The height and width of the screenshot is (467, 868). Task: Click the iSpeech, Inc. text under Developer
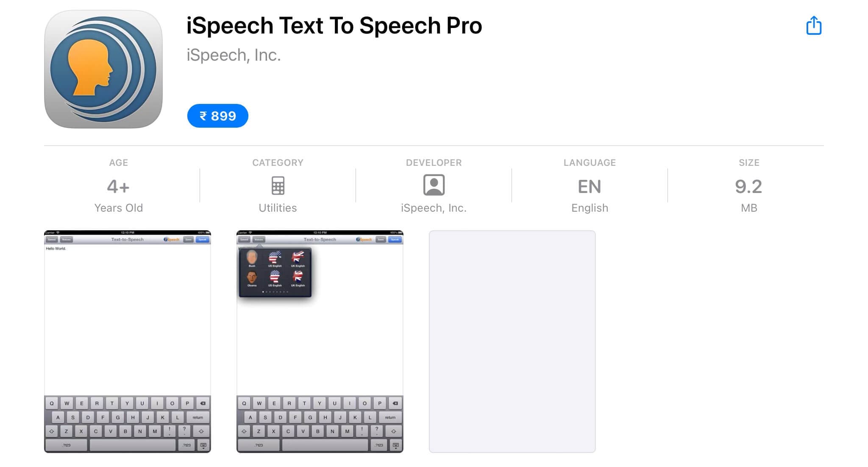coord(434,208)
